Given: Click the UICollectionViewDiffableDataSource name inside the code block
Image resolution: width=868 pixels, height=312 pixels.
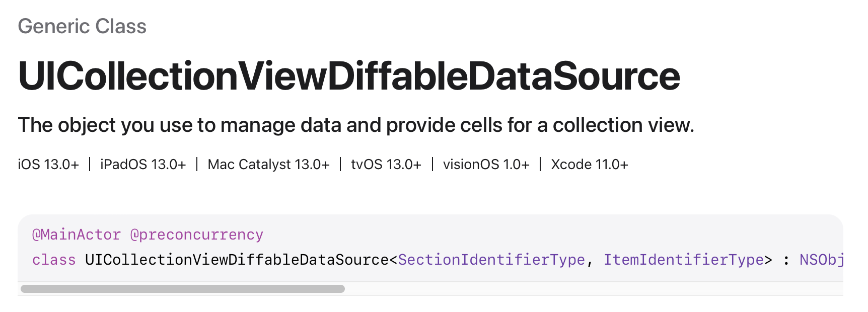Looking at the screenshot, I should (x=237, y=260).
